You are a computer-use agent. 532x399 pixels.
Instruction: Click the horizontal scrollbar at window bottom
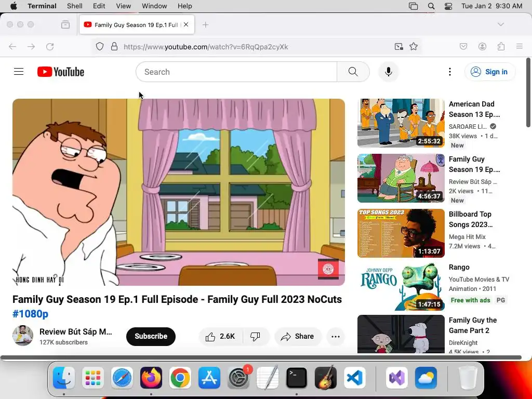point(261,357)
